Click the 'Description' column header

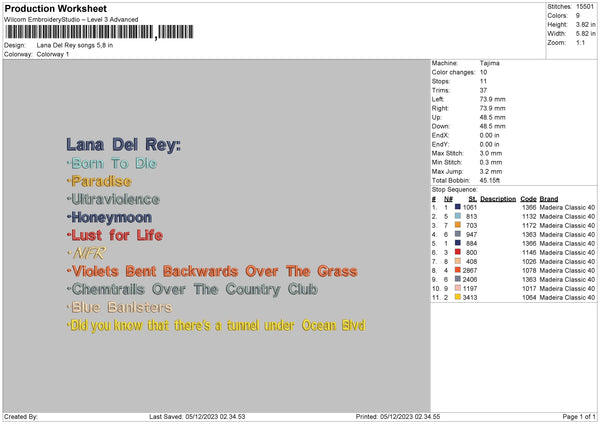coord(498,199)
